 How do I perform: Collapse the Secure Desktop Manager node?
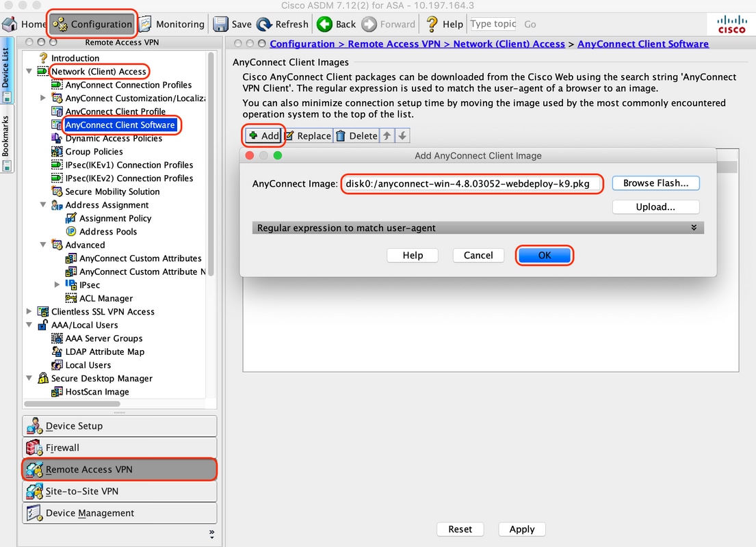point(29,378)
